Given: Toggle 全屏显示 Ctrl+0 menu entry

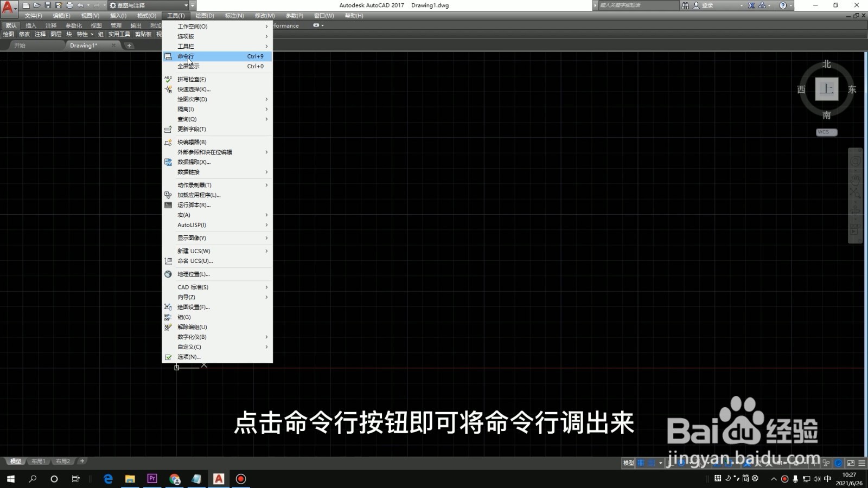Looking at the screenshot, I should [218, 66].
